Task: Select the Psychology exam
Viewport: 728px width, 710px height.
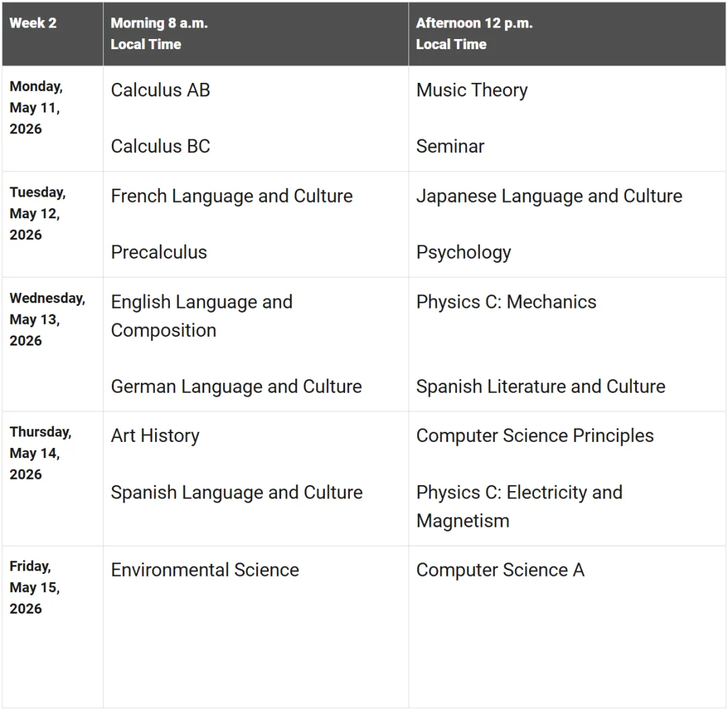Action: (x=464, y=252)
